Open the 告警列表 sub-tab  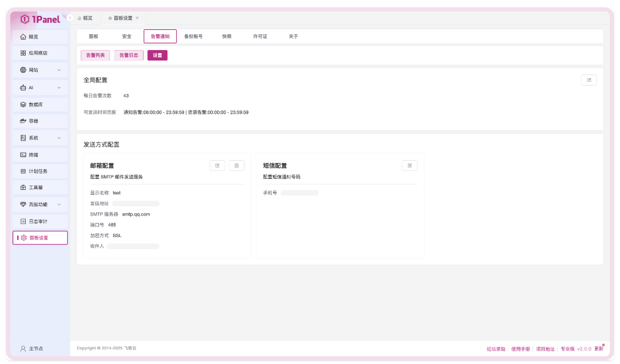click(95, 56)
